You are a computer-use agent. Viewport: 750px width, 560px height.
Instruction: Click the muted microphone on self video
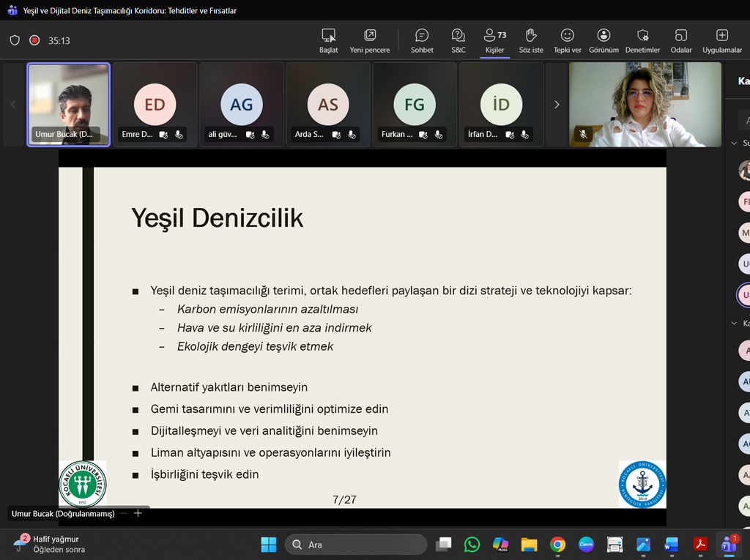coord(584,134)
